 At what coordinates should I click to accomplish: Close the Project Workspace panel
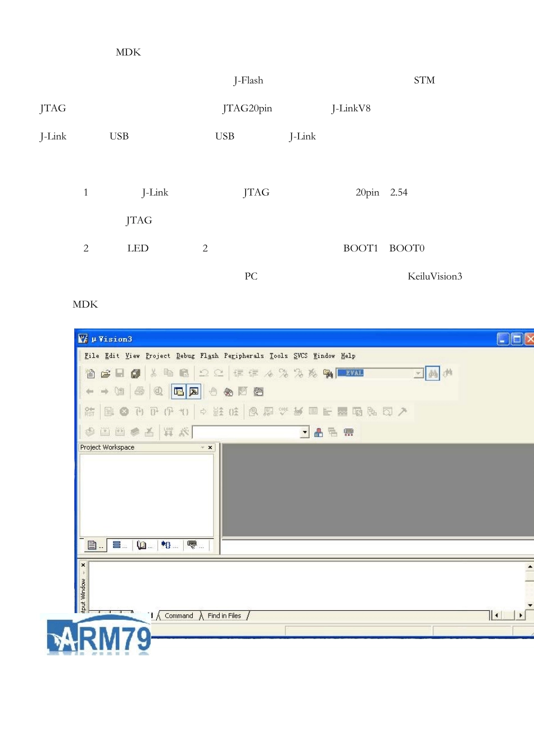coord(210,448)
